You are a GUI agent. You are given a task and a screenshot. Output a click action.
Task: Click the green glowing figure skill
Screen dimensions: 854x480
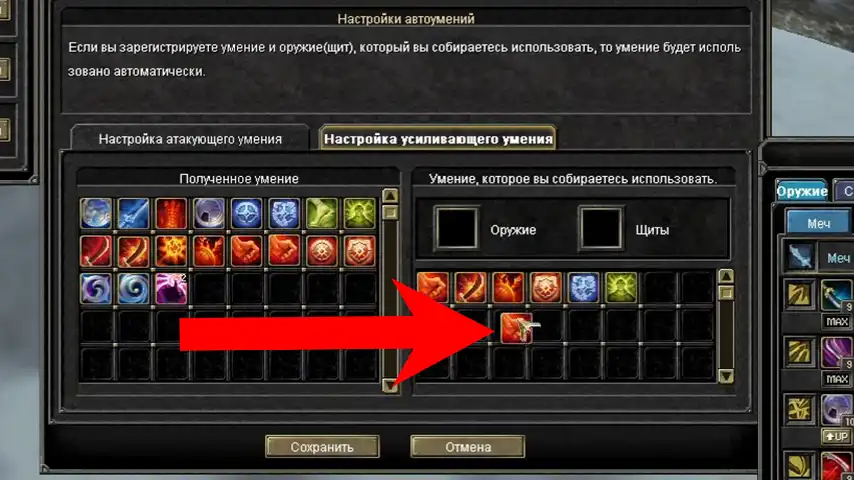[359, 213]
